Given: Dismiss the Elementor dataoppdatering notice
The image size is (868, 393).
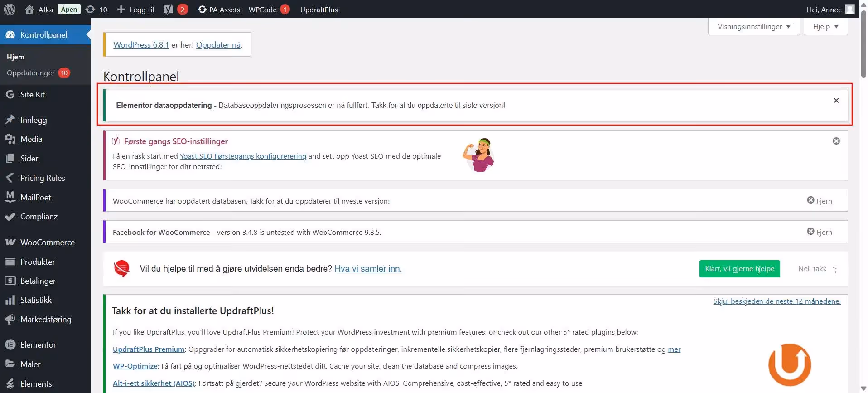Looking at the screenshot, I should pos(836,101).
